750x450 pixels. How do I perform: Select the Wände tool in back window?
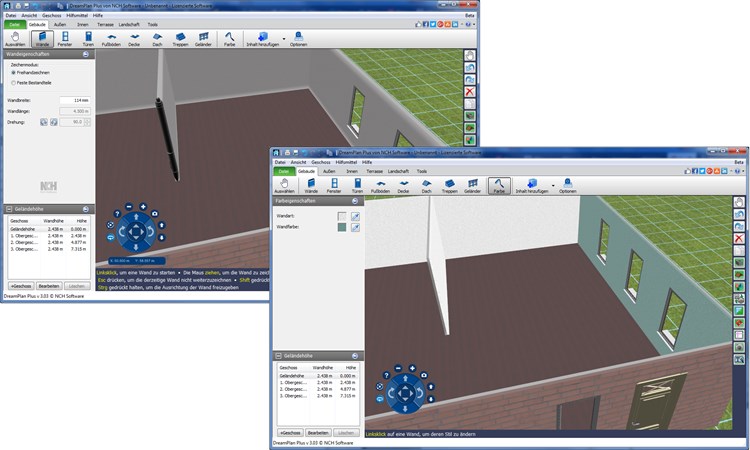pos(42,39)
